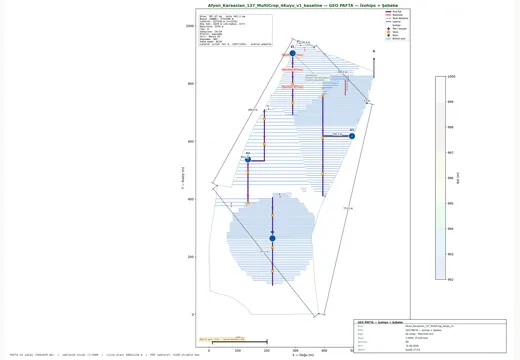
Task: Click the 'Kot (m)' colorbar axis label
Action: [x=458, y=178]
